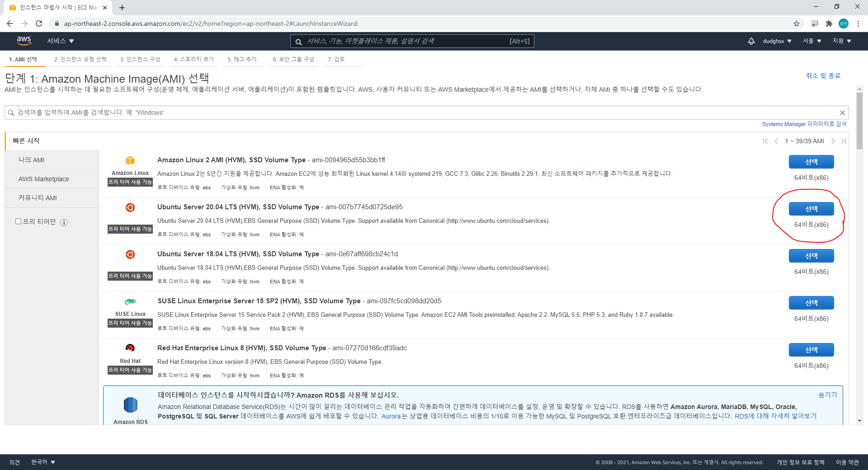Viewport: 868px width, 470px height.
Task: Open the 서울 region dropdown
Action: pyautogui.click(x=812, y=41)
